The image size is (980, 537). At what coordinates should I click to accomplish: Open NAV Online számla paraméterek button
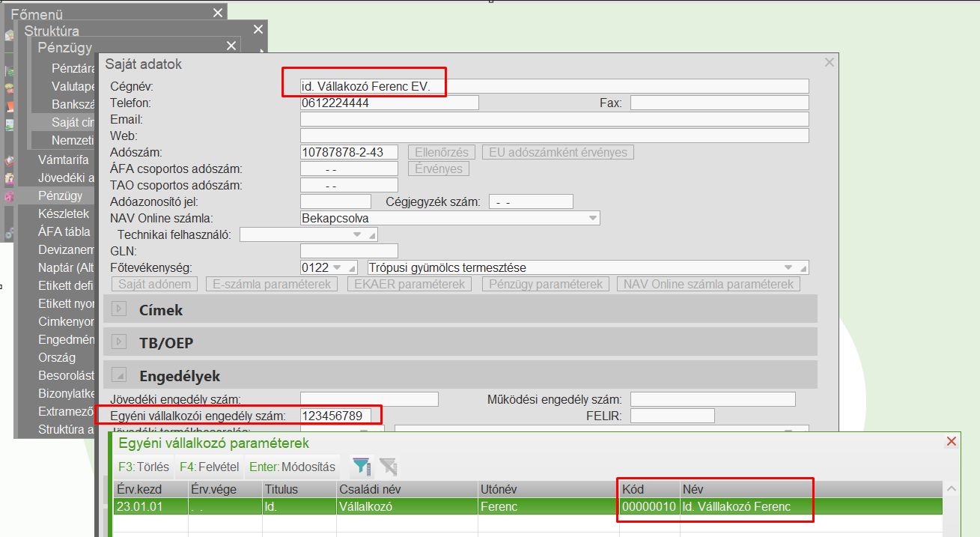[708, 284]
